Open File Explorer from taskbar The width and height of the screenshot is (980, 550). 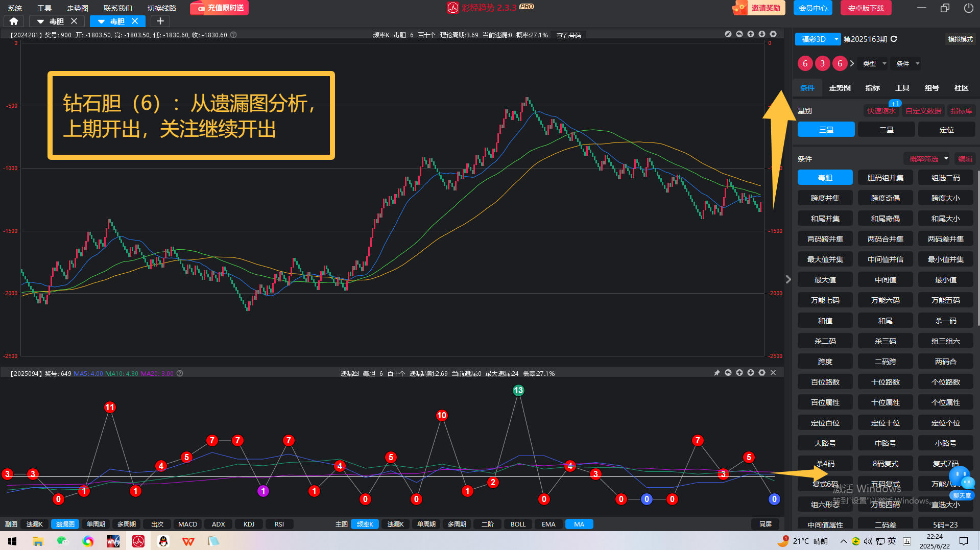(38, 541)
